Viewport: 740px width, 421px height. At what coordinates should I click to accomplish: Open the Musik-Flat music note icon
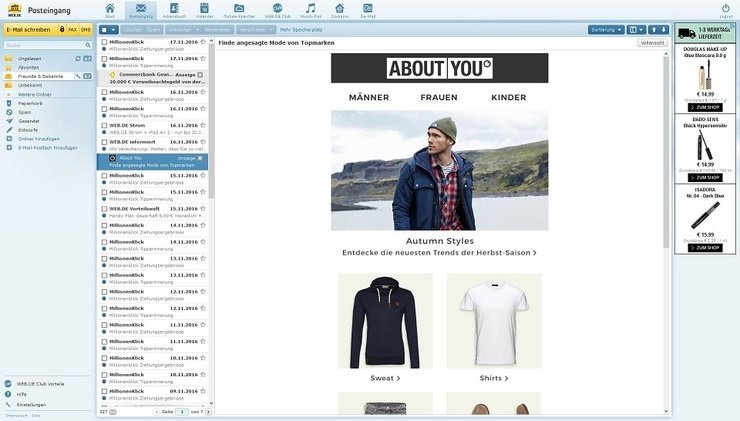(x=311, y=8)
